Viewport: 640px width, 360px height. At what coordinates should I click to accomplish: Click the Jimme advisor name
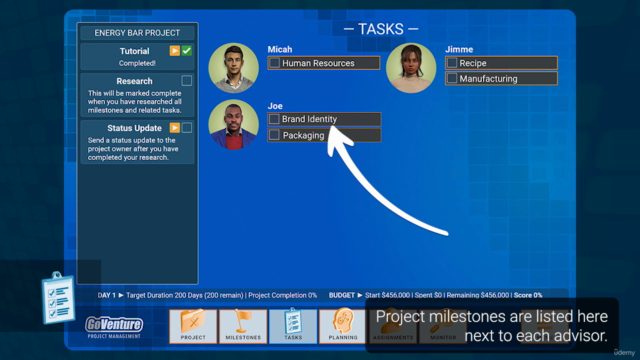pyautogui.click(x=459, y=49)
